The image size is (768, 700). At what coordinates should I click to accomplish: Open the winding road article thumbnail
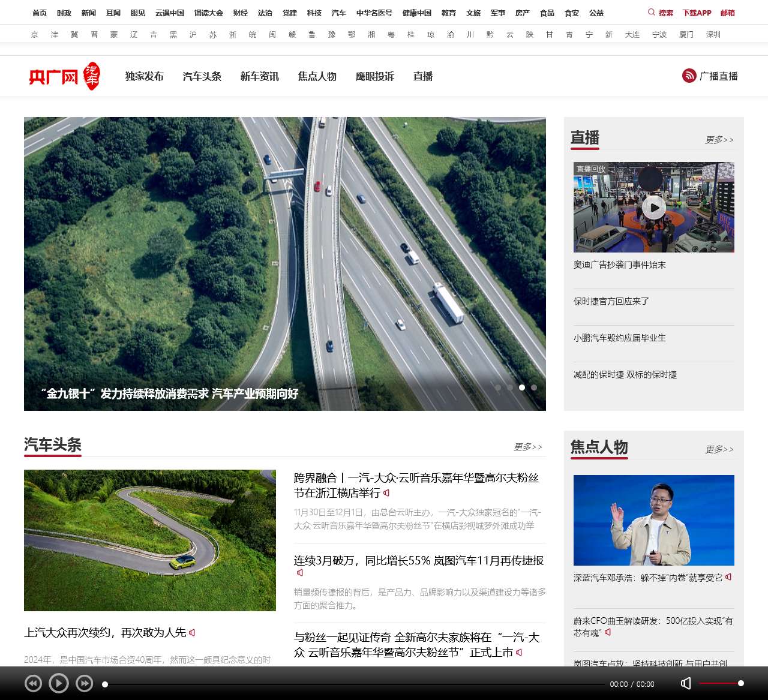[150, 540]
